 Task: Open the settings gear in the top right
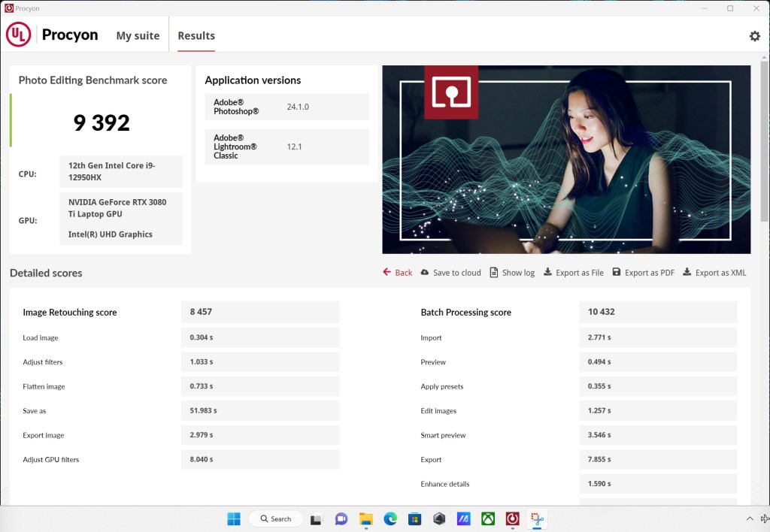click(x=755, y=35)
